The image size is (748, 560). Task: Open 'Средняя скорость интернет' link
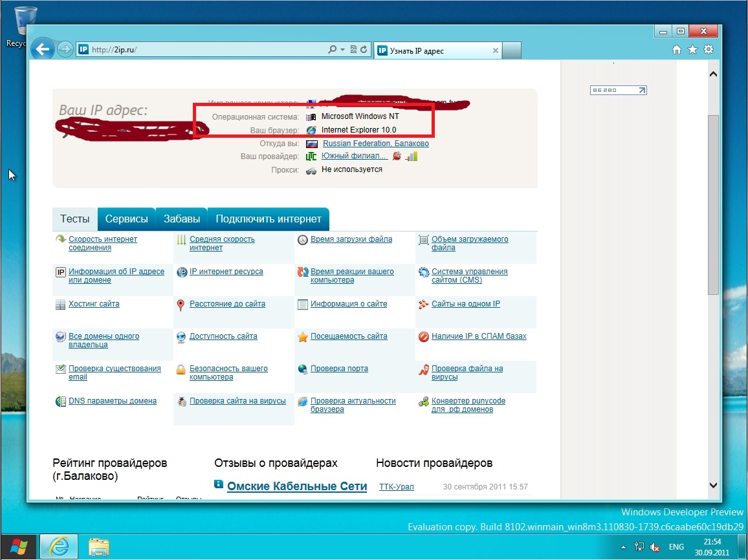click(x=222, y=244)
